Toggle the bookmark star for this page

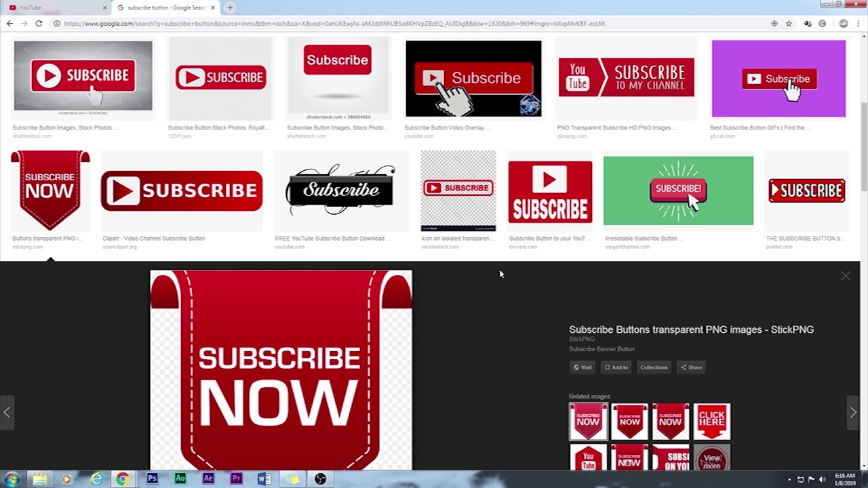[x=788, y=23]
